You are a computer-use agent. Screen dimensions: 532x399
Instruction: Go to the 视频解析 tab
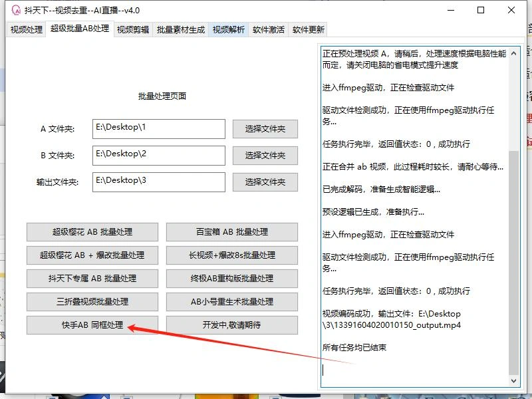click(x=229, y=30)
